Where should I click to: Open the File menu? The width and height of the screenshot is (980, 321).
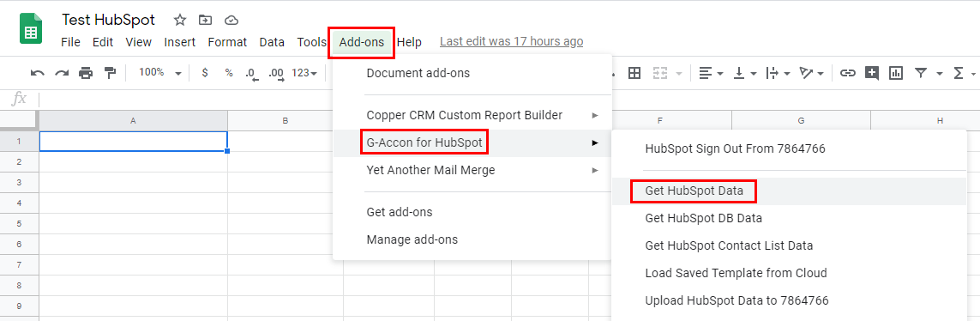point(70,42)
